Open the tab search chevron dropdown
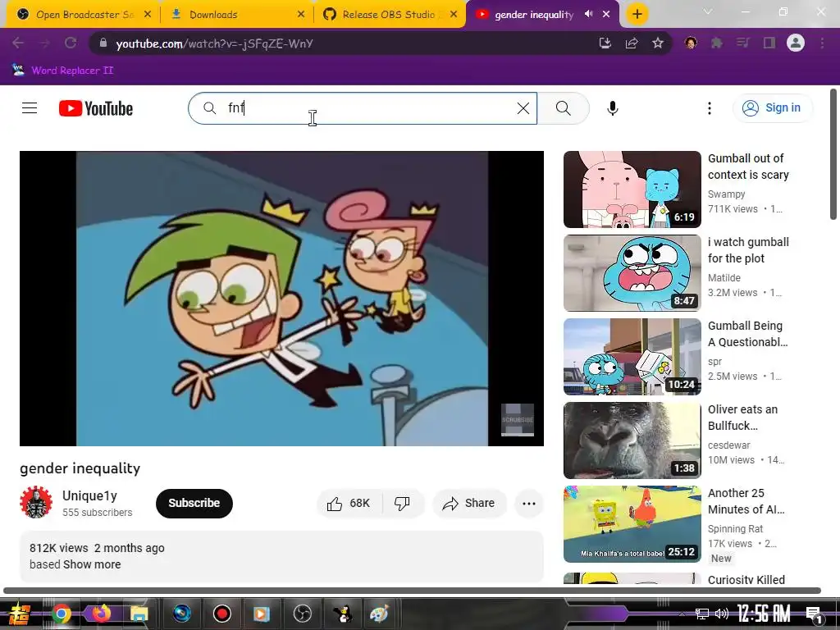The width and height of the screenshot is (840, 630). [x=708, y=11]
